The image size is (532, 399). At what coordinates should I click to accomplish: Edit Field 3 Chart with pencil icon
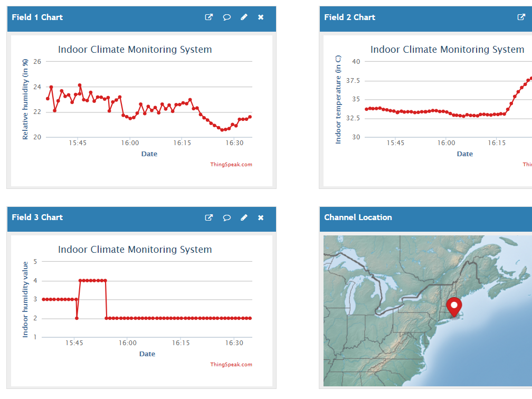(x=244, y=217)
